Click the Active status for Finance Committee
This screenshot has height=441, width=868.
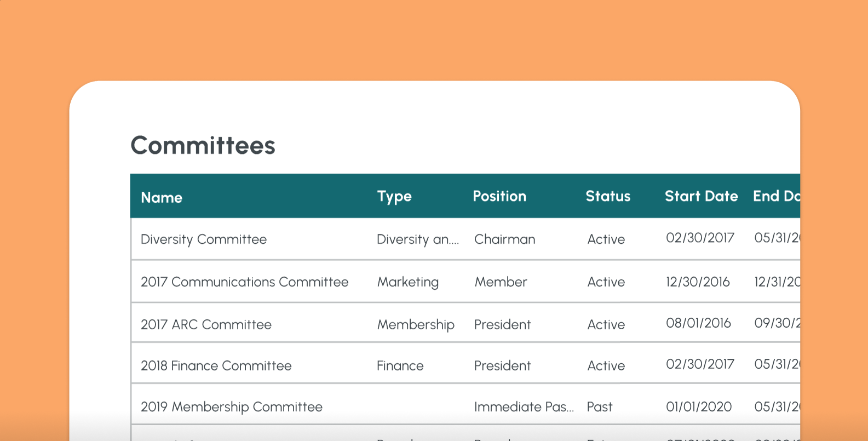pyautogui.click(x=606, y=365)
